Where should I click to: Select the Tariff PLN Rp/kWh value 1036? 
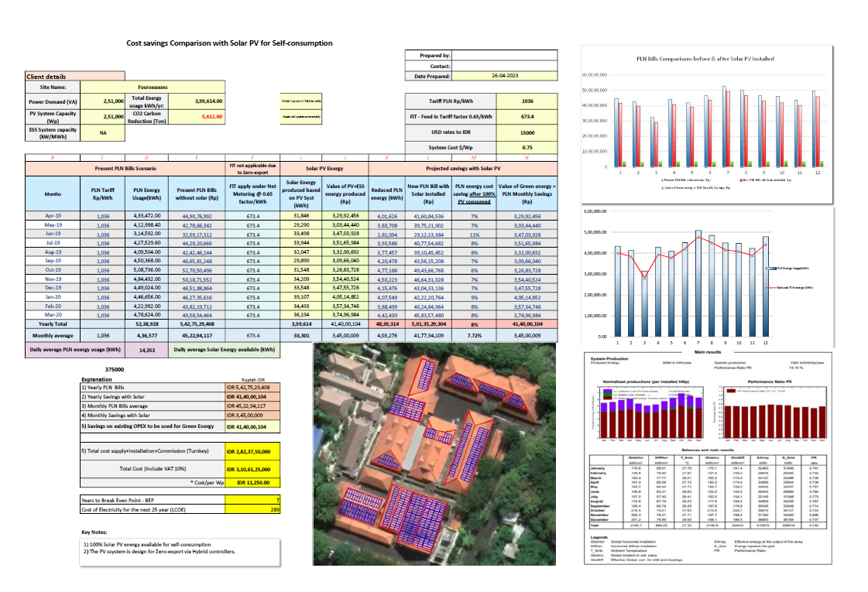[x=527, y=101]
